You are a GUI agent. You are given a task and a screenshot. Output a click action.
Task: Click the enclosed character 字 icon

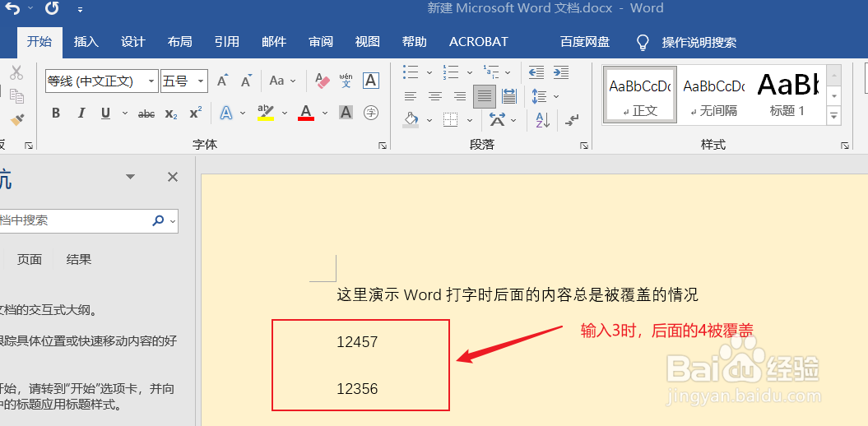371,113
